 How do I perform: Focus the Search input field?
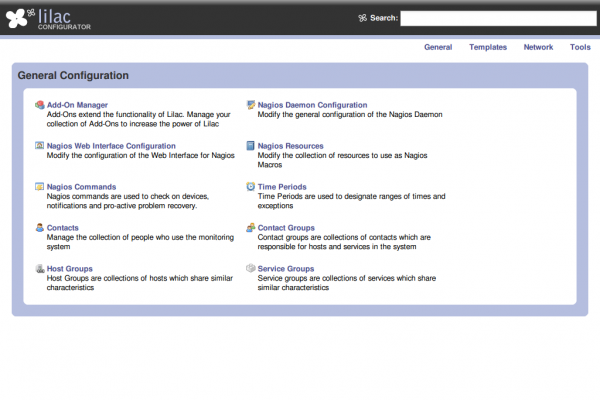497,18
